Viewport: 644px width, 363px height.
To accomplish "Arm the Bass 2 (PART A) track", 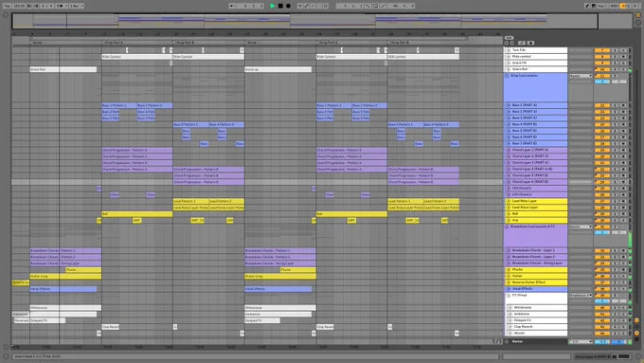I will tap(623, 112).
